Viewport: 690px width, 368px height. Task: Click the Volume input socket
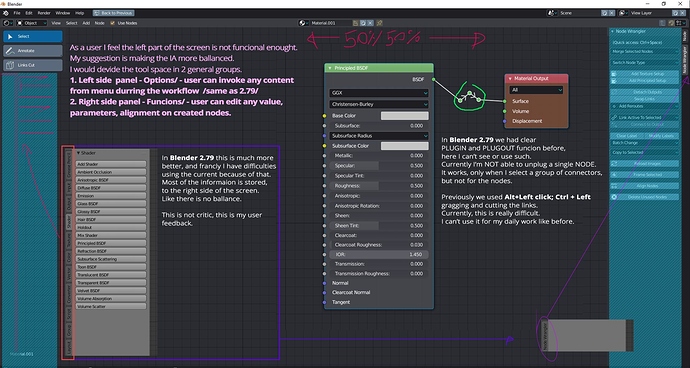pos(504,111)
